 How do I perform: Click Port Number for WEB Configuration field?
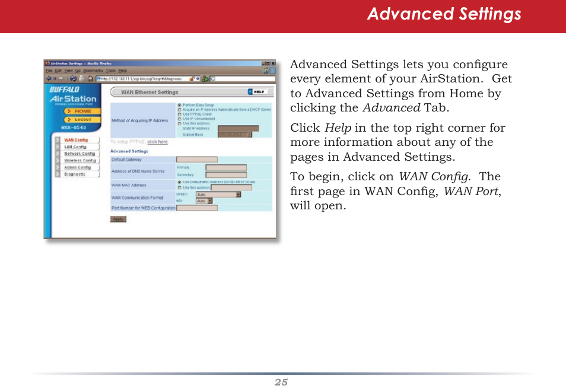click(197, 208)
